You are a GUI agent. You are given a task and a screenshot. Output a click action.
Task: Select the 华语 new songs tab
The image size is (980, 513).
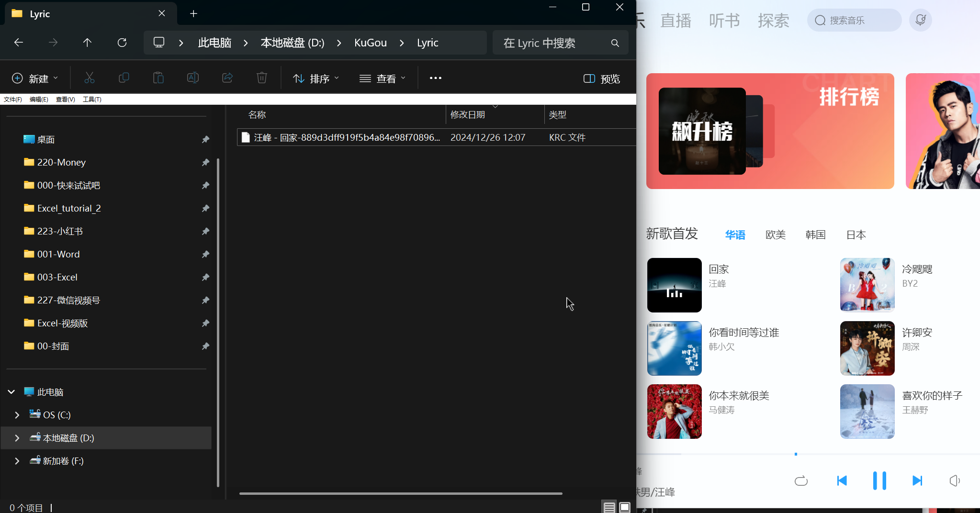pos(735,235)
